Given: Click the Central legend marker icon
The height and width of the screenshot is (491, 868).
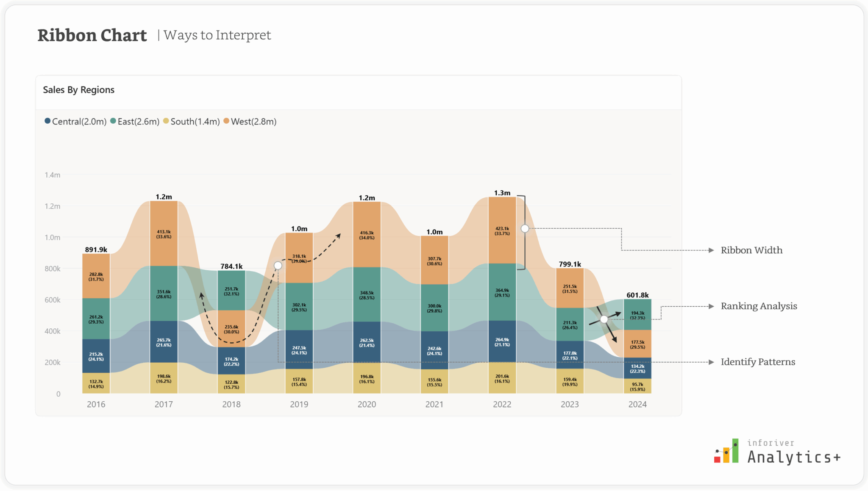Looking at the screenshot, I should pos(47,122).
